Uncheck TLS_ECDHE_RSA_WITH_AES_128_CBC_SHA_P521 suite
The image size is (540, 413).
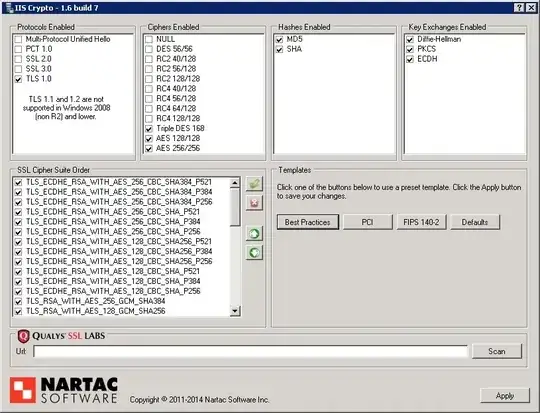tap(18, 272)
